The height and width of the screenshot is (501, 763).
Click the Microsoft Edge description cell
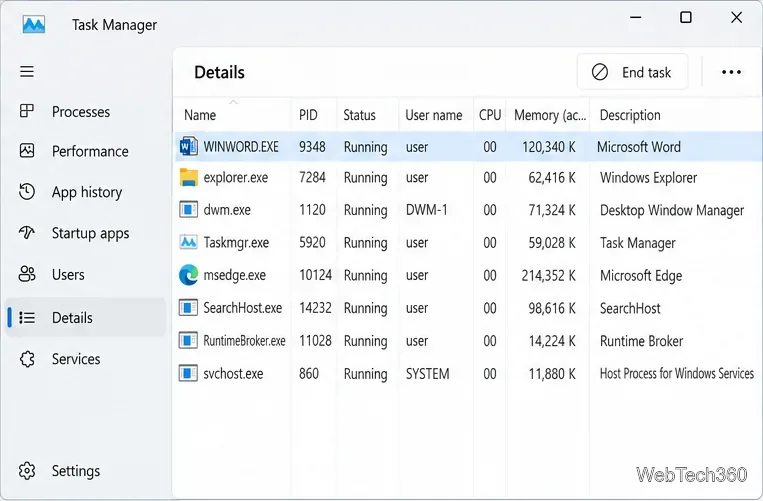[x=640, y=276]
